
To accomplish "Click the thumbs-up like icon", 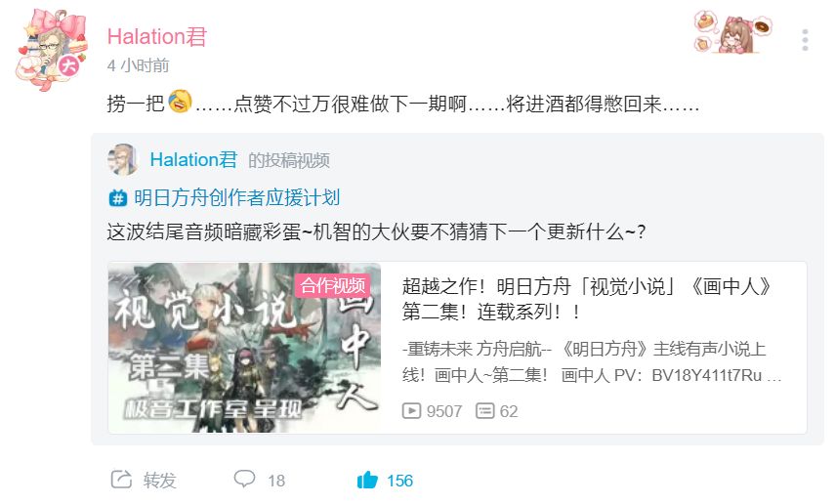I will click(367, 480).
